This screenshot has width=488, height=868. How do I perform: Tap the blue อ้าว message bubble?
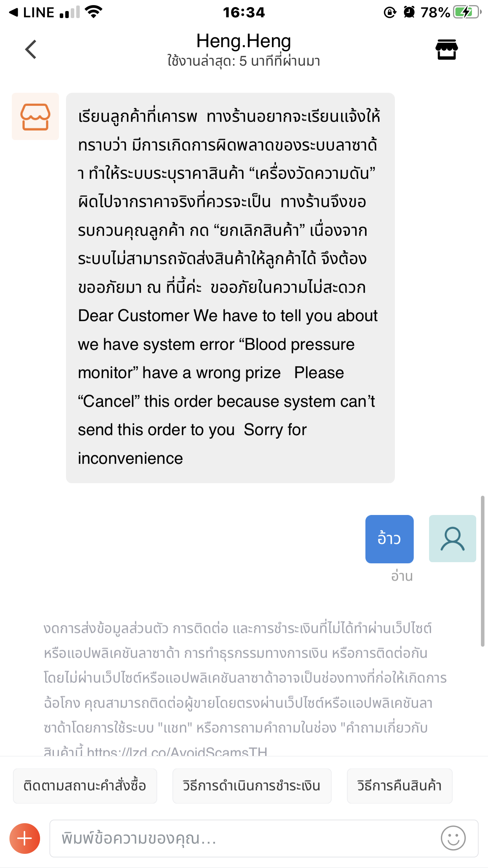coord(389,539)
